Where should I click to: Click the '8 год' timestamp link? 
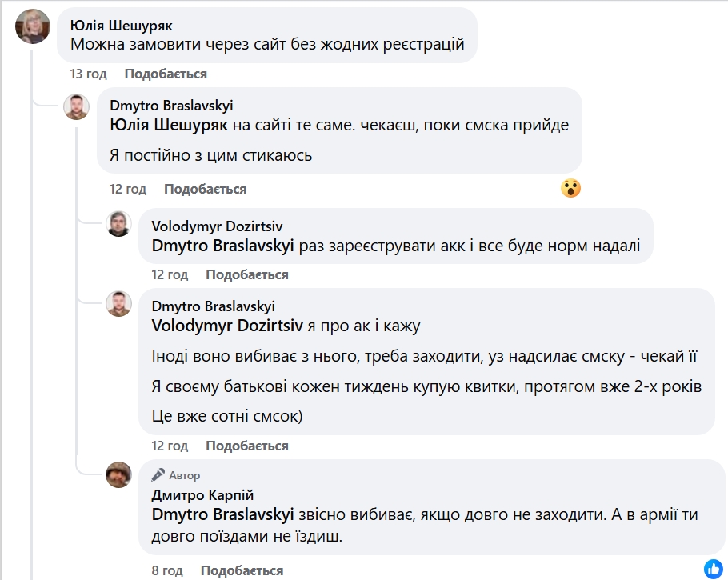point(166,570)
